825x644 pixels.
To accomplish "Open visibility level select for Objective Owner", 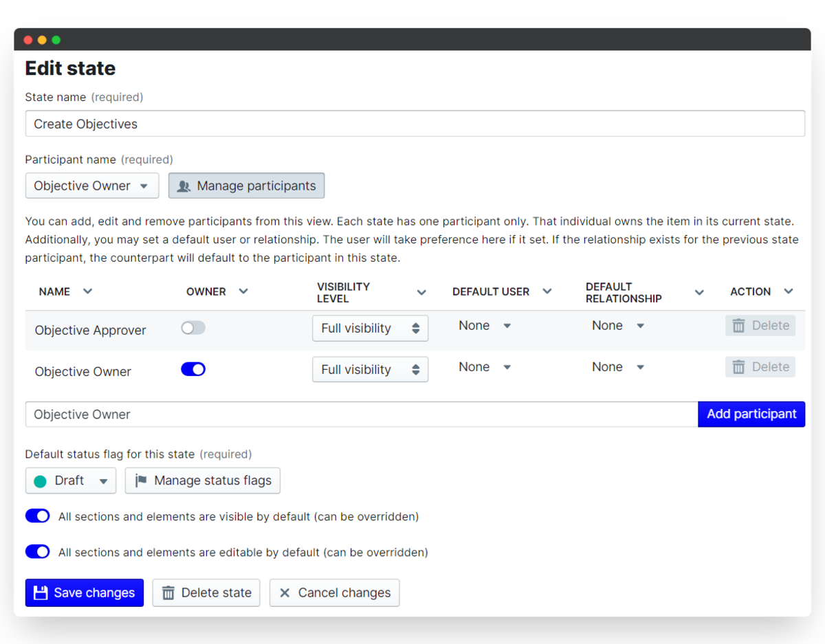I will click(370, 369).
